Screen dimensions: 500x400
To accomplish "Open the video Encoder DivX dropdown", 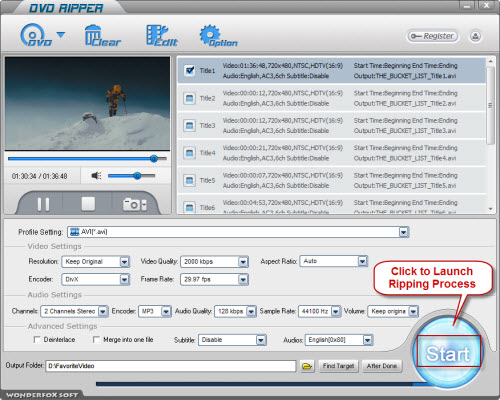I will 125,279.
